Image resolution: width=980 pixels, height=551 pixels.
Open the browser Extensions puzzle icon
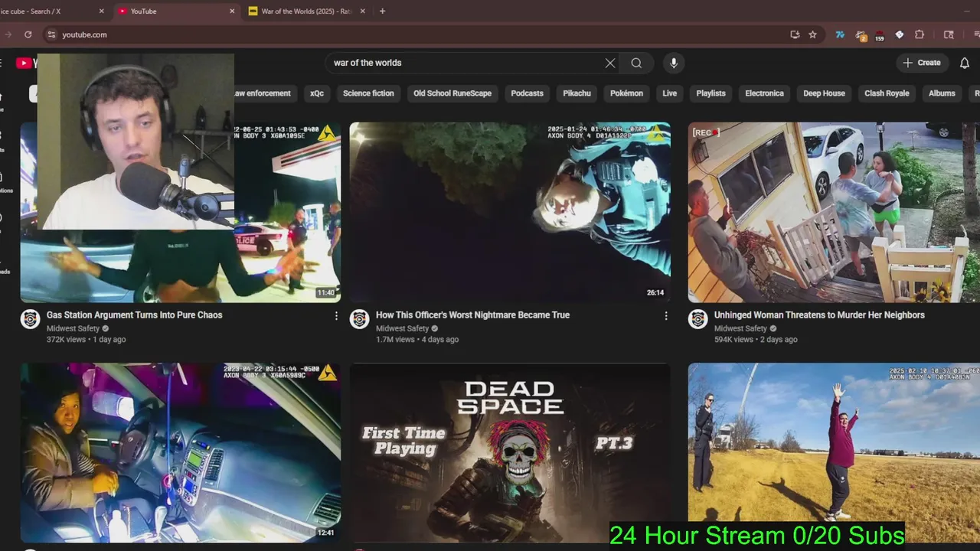pyautogui.click(x=920, y=34)
